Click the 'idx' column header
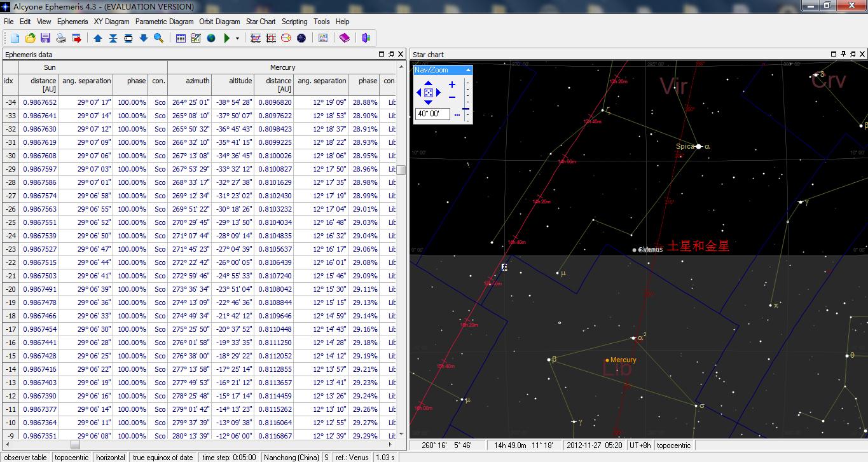Screen dimensions: 868x462 point(9,81)
